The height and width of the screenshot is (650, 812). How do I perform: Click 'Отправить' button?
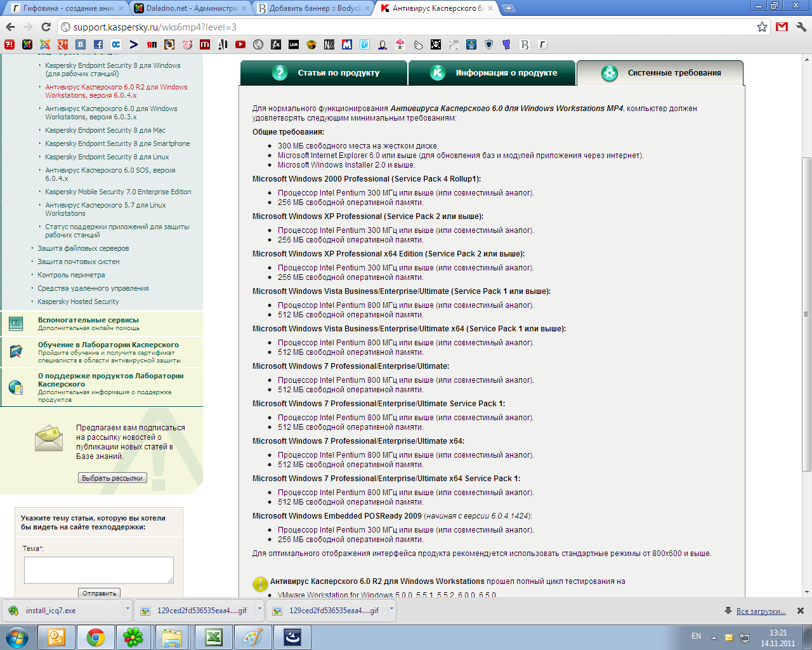[100, 593]
